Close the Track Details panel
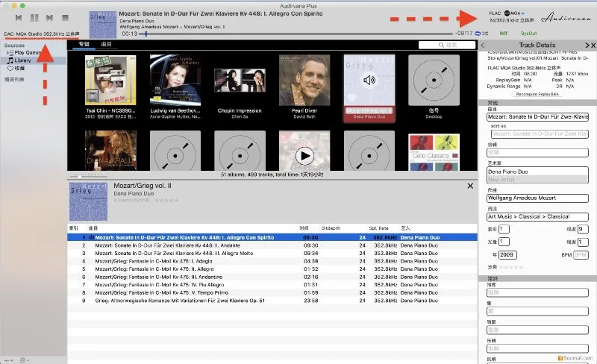 (593, 45)
